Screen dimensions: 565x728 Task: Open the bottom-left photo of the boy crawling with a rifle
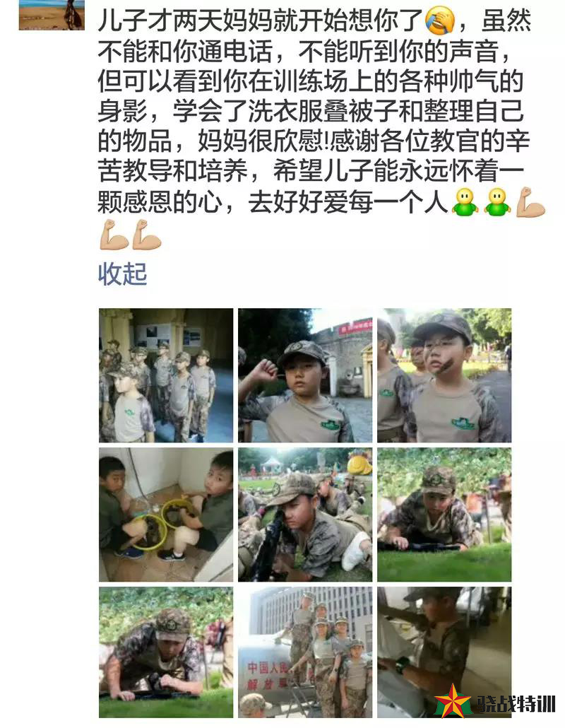[x=166, y=652]
